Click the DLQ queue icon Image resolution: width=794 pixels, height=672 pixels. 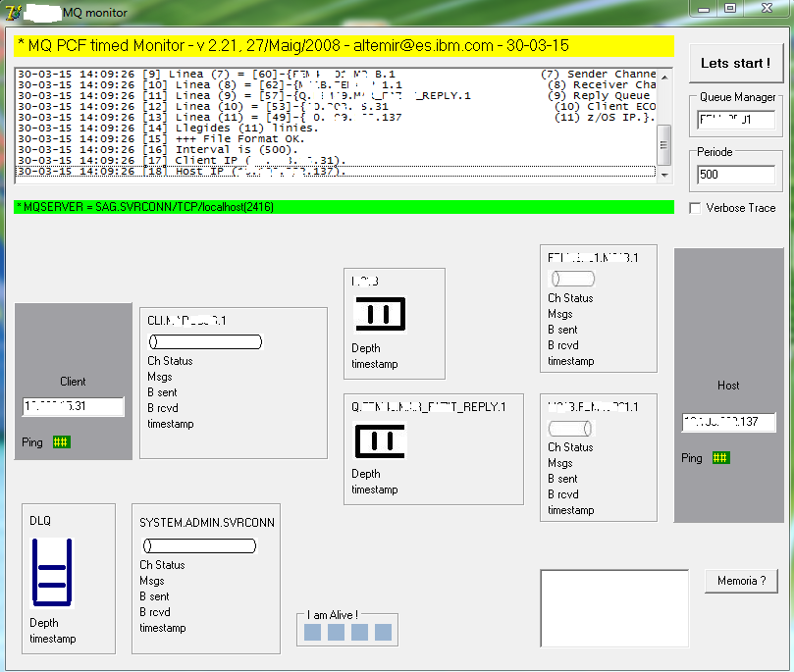(x=52, y=572)
